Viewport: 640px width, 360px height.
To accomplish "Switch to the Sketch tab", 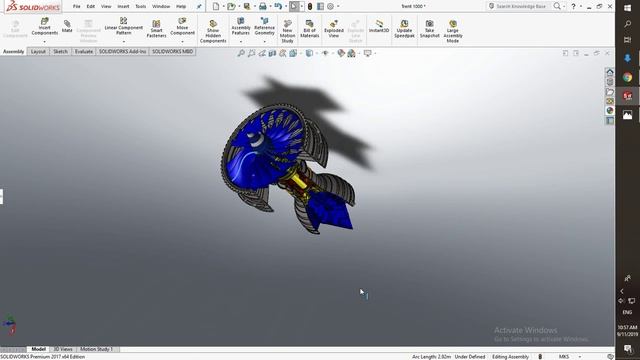I will (60, 51).
